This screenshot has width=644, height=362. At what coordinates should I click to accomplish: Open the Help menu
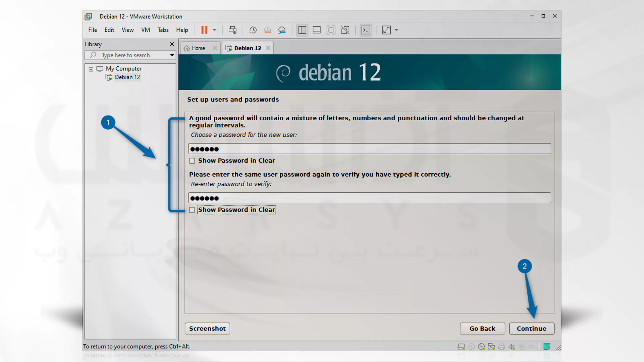point(182,30)
